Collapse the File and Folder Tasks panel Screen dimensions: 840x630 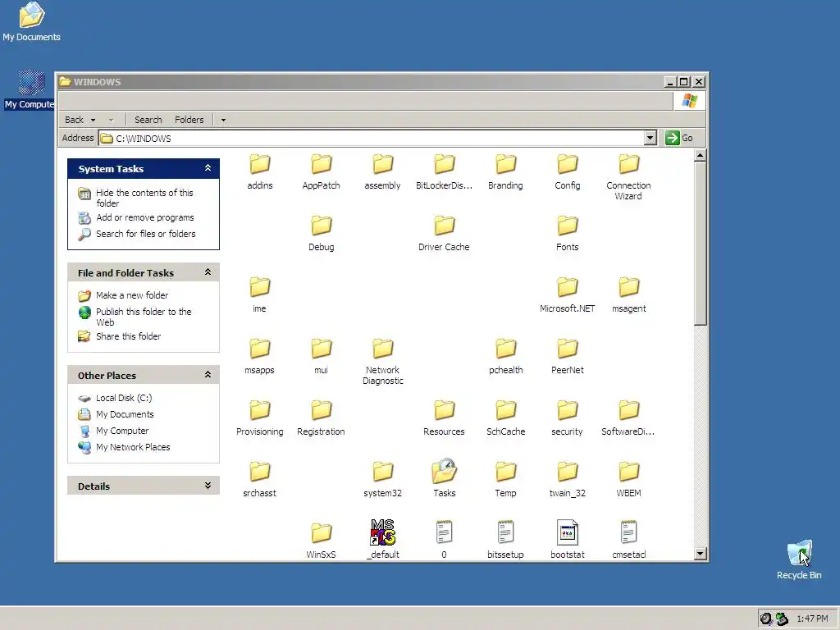click(x=208, y=272)
